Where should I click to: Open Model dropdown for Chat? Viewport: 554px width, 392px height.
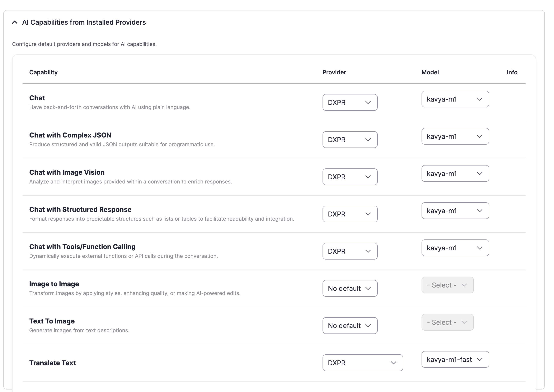455,99
